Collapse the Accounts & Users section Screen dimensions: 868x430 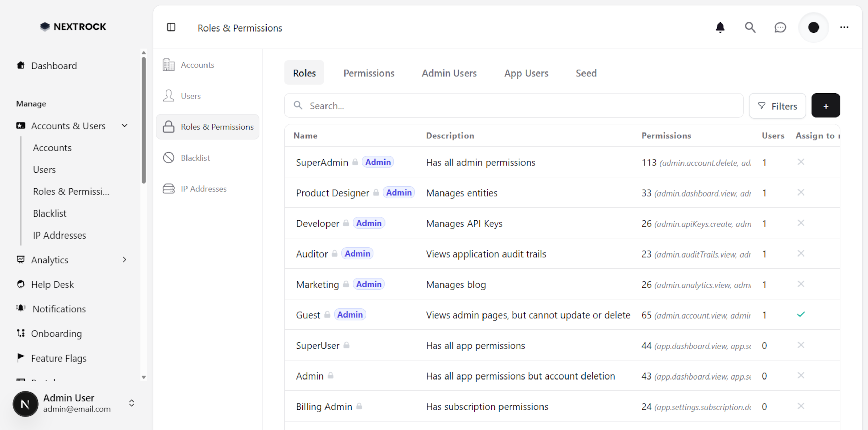(124, 125)
